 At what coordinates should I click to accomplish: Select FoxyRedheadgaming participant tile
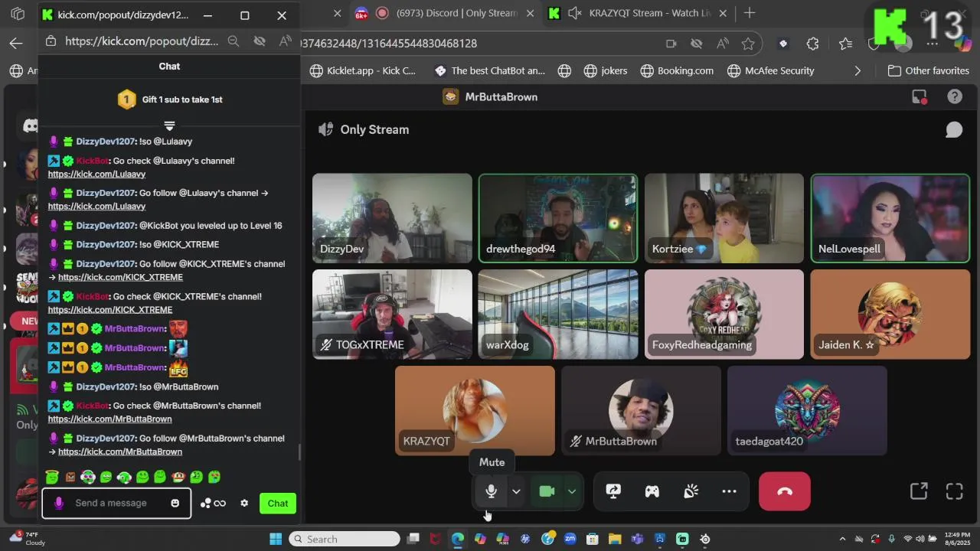[724, 314]
